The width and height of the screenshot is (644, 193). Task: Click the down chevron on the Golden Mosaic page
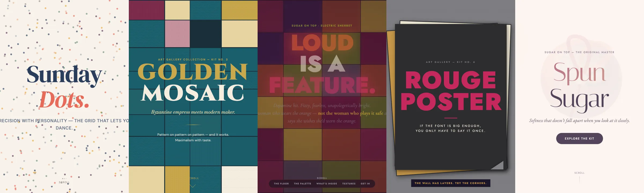(193, 185)
